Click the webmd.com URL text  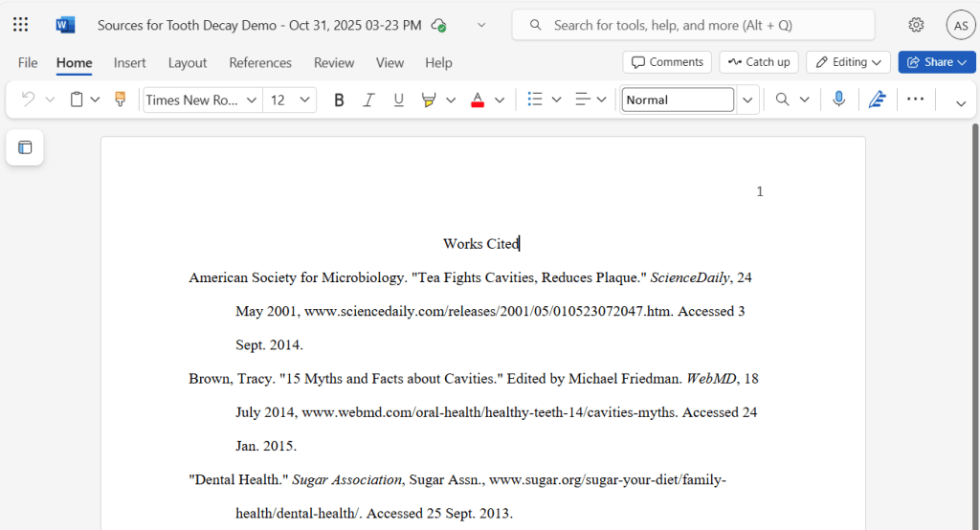[489, 412]
